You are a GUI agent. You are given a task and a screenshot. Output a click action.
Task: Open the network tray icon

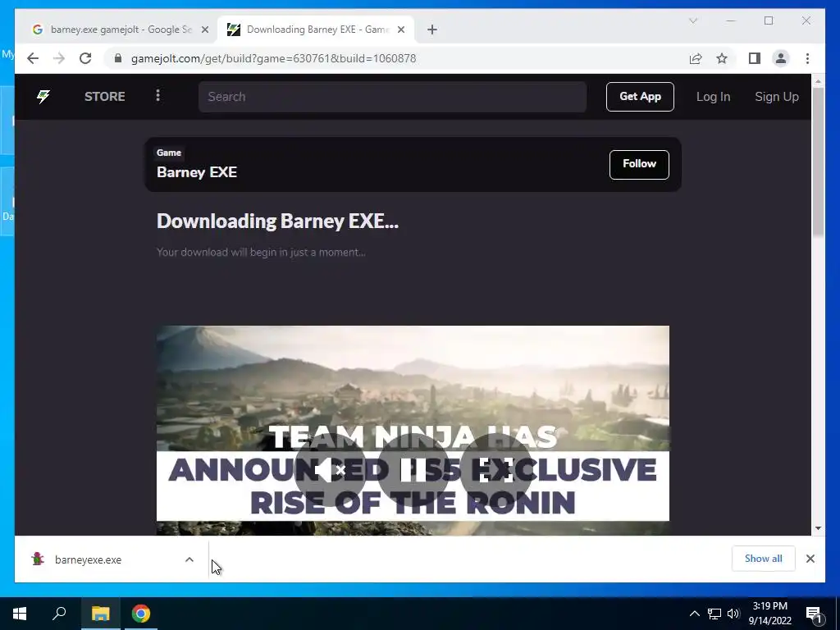click(714, 614)
